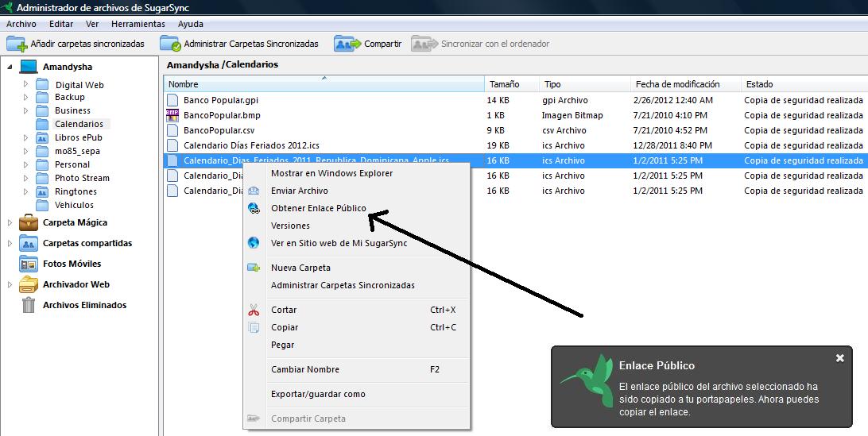Click the Amandysha computer icon
Screen dimensions: 868x436
click(x=29, y=67)
